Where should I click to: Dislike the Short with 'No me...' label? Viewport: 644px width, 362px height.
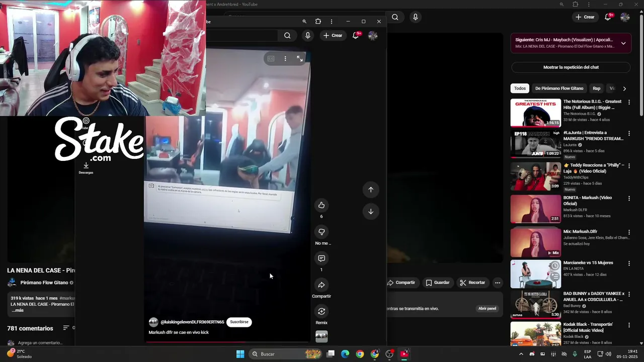click(x=321, y=232)
